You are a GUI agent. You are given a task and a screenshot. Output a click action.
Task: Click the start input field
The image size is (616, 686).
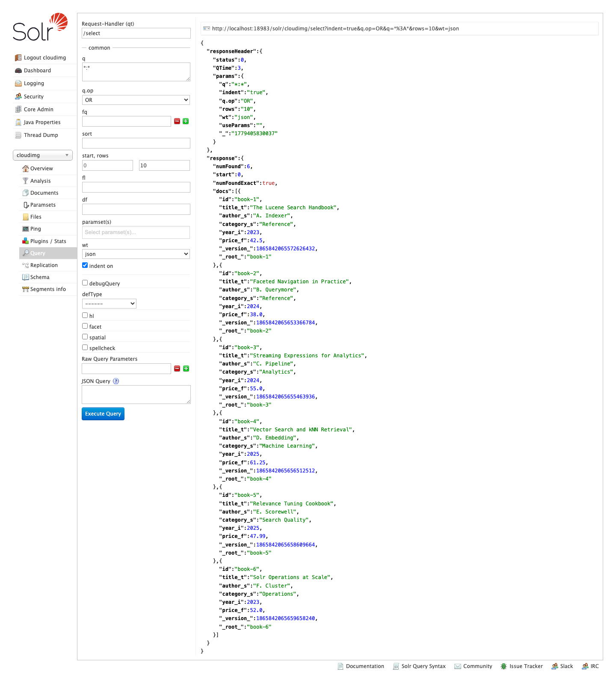pyautogui.click(x=107, y=166)
